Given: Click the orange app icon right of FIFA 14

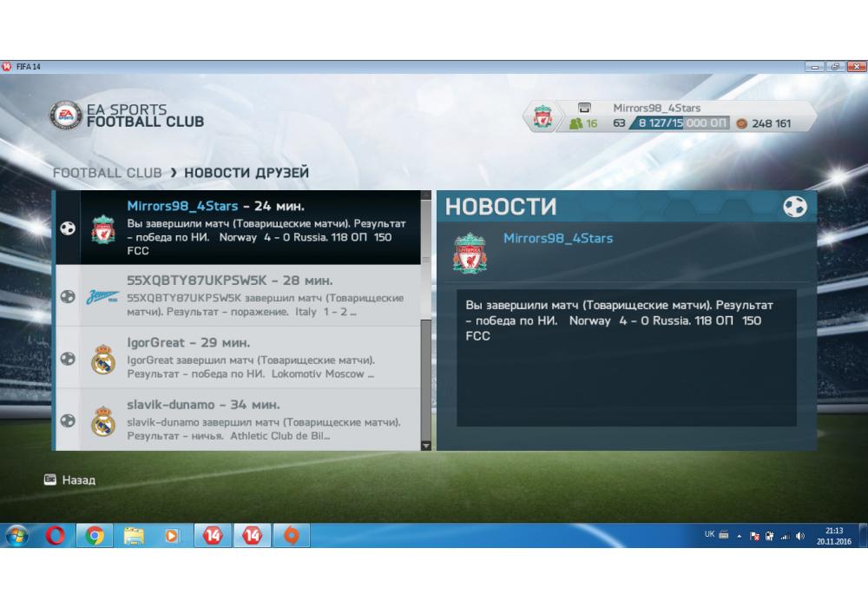Looking at the screenshot, I should click(291, 535).
